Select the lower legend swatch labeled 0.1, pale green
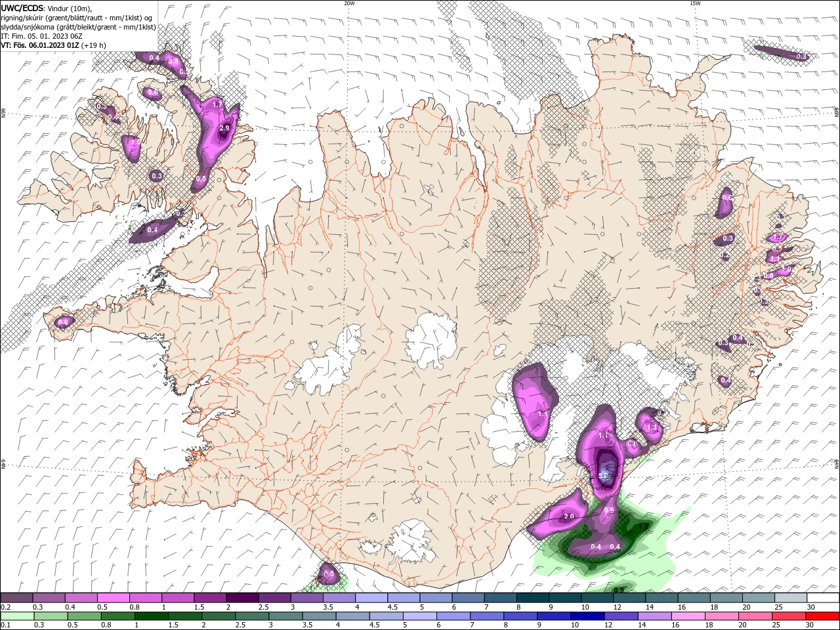The image size is (840, 630). tap(18, 616)
